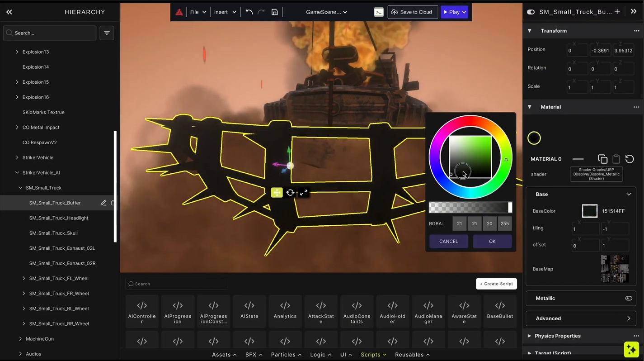
Task: Click the save disk icon
Action: tap(274, 12)
